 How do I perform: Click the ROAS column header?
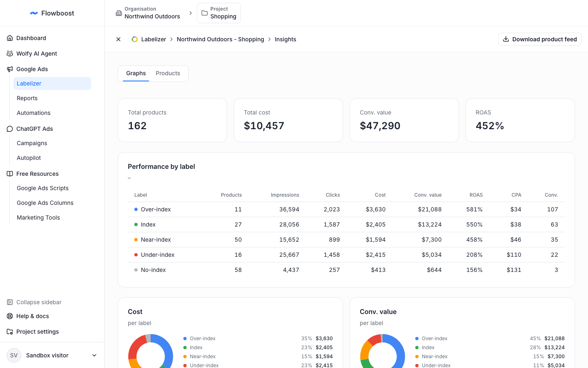point(476,195)
